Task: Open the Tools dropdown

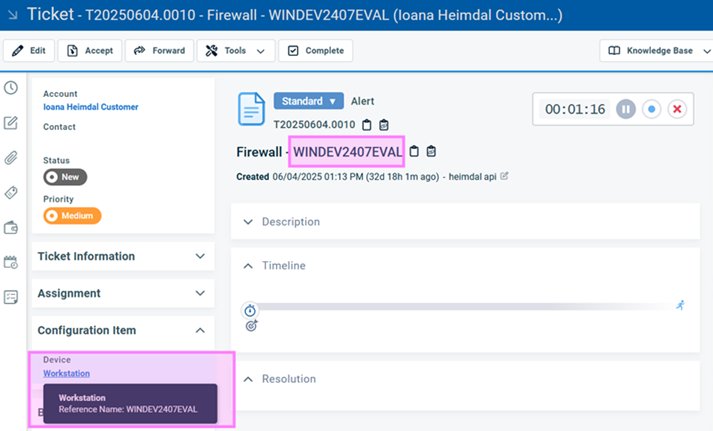Action: [236, 50]
